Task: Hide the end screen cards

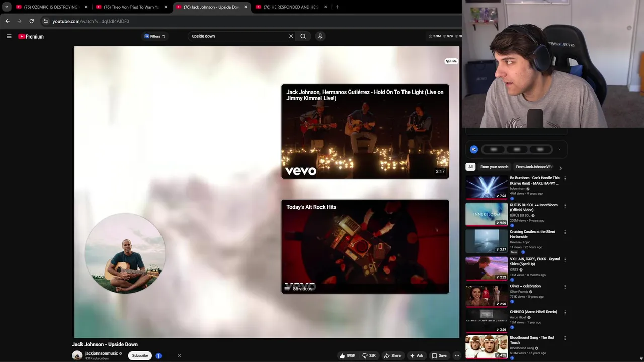Action: tap(451, 61)
